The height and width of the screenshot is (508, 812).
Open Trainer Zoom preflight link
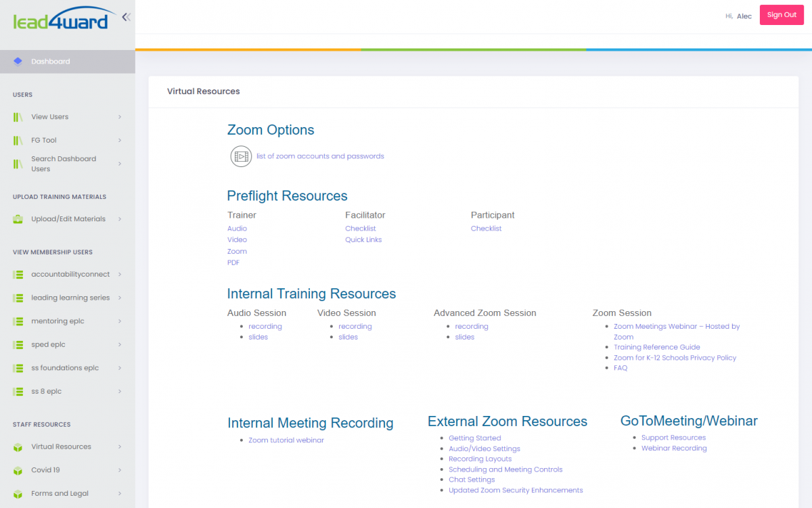(237, 252)
